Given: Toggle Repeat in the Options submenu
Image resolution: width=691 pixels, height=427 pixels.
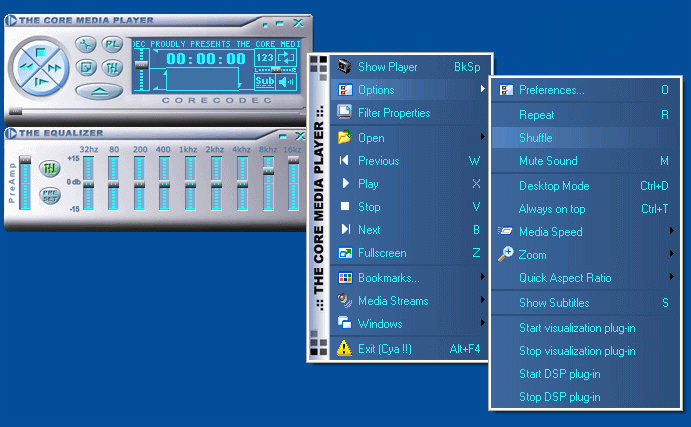Looking at the screenshot, I should pos(586,115).
